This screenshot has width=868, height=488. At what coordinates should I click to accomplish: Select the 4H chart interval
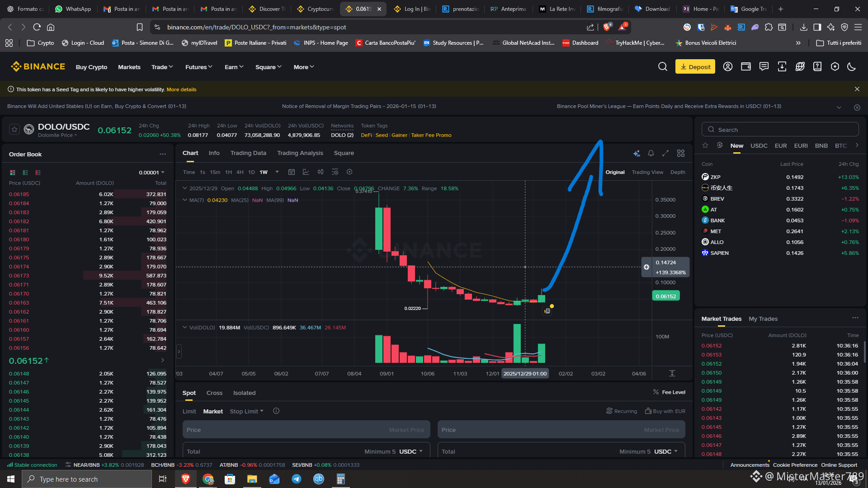coord(240,172)
